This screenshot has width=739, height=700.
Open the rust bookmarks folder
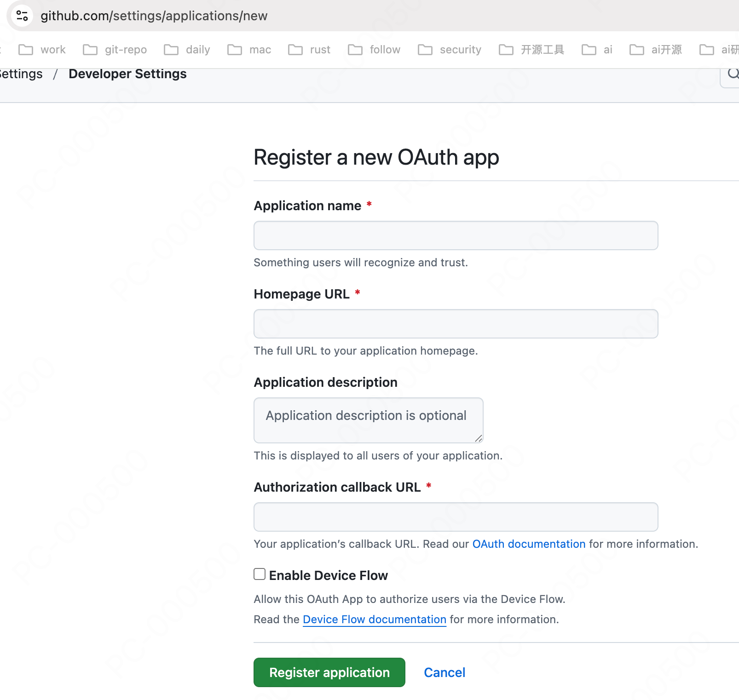click(309, 50)
